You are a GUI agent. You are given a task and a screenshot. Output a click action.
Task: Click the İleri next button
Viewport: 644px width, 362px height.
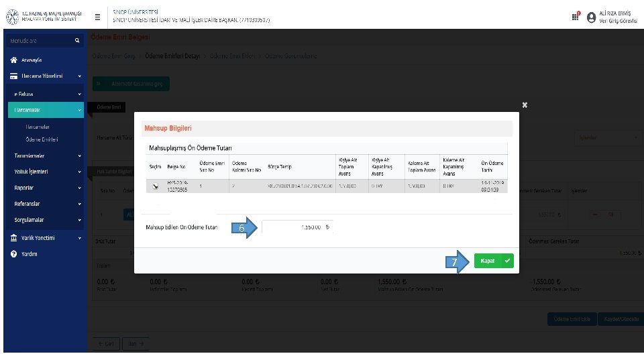point(136,343)
